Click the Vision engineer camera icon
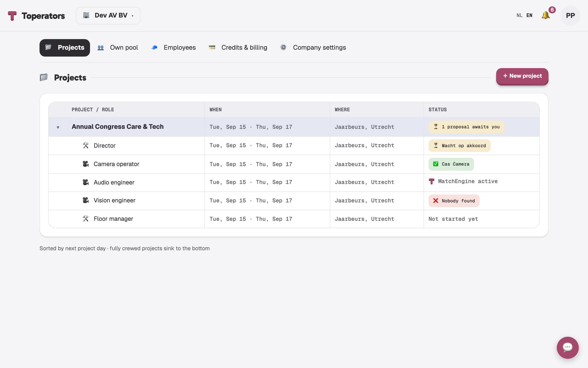The height and width of the screenshot is (368, 588). (x=85, y=200)
